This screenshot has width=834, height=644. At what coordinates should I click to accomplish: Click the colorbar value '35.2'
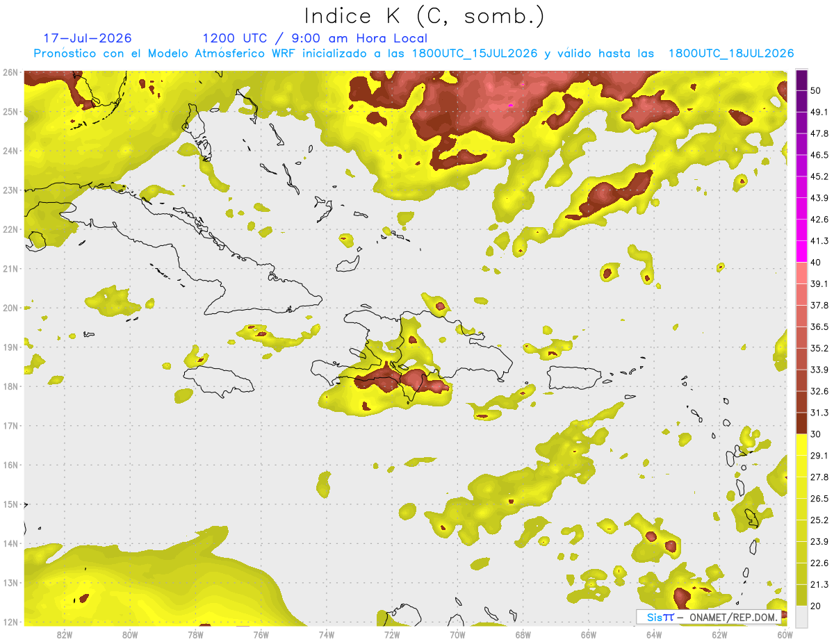819,348
